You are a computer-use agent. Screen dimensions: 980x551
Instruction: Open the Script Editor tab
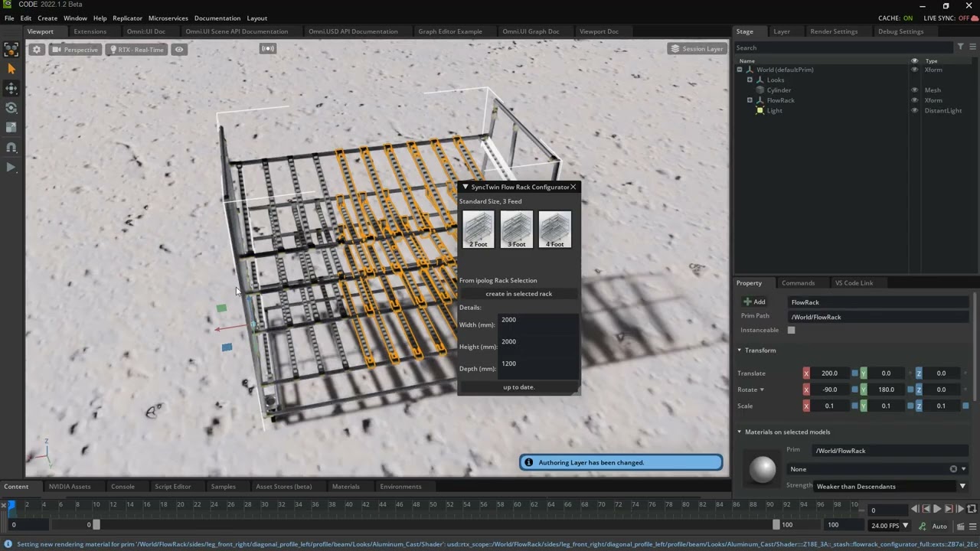click(173, 487)
